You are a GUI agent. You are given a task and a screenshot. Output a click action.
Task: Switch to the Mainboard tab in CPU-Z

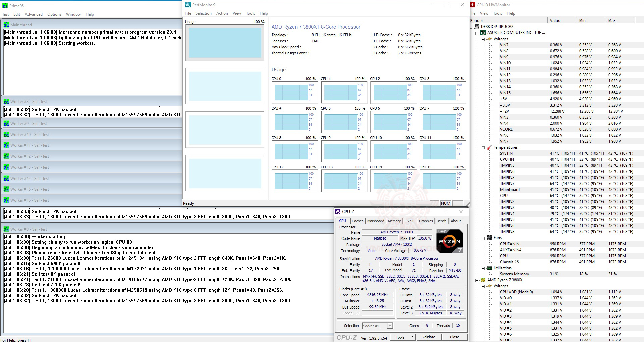point(376,221)
